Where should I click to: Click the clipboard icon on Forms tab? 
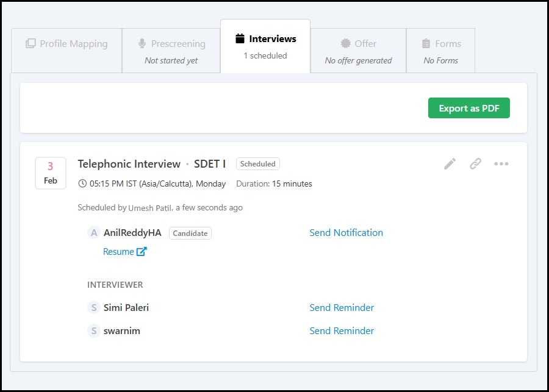pyautogui.click(x=426, y=43)
